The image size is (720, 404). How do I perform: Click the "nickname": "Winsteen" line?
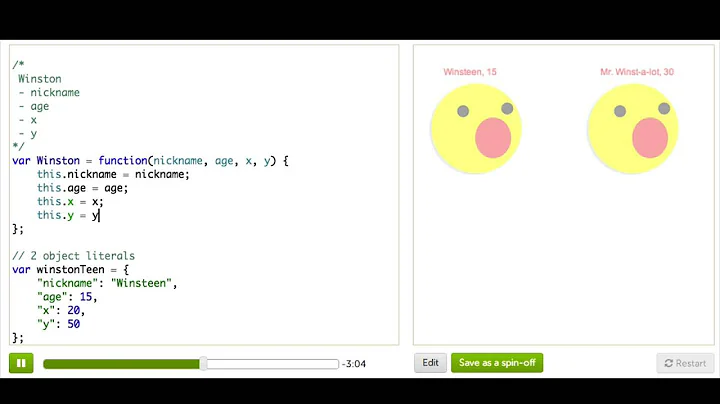point(107,283)
